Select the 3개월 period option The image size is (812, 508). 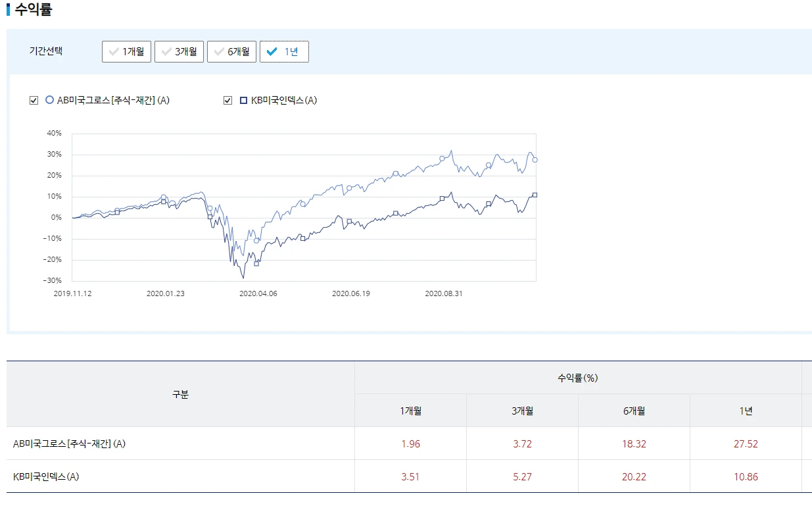[x=179, y=51]
